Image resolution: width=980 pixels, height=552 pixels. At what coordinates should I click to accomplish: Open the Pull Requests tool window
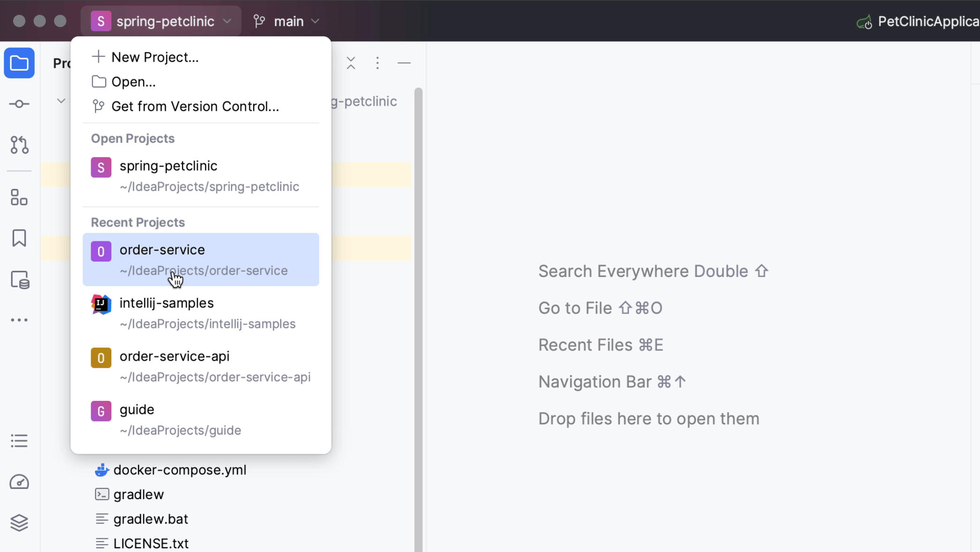[19, 145]
